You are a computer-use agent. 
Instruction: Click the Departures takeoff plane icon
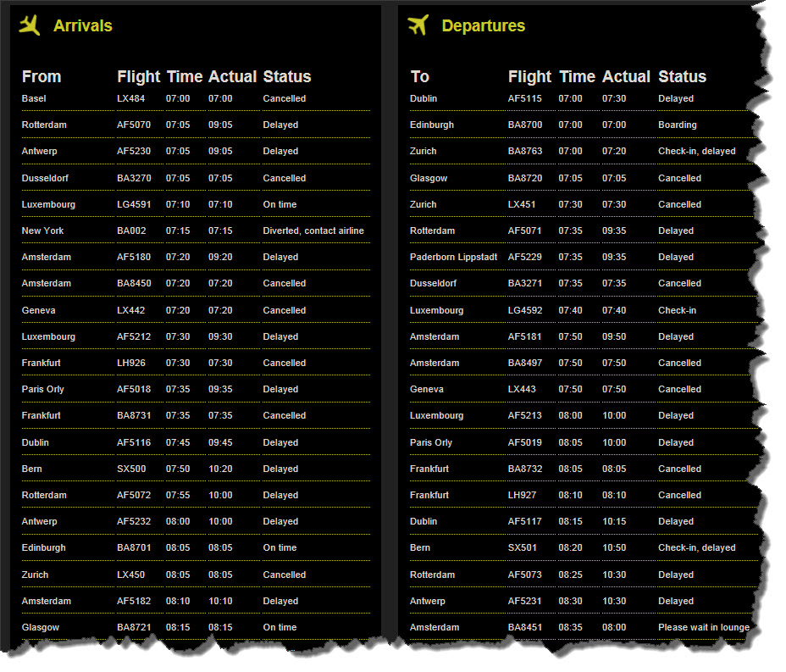(418, 25)
